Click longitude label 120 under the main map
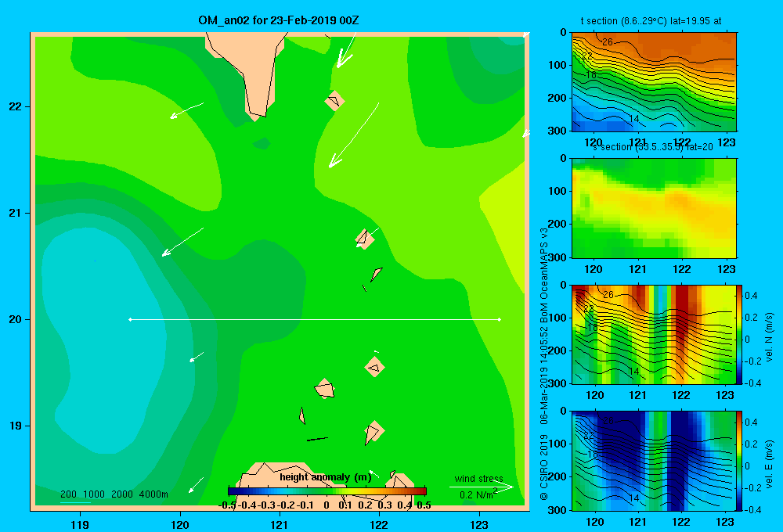 [180, 525]
